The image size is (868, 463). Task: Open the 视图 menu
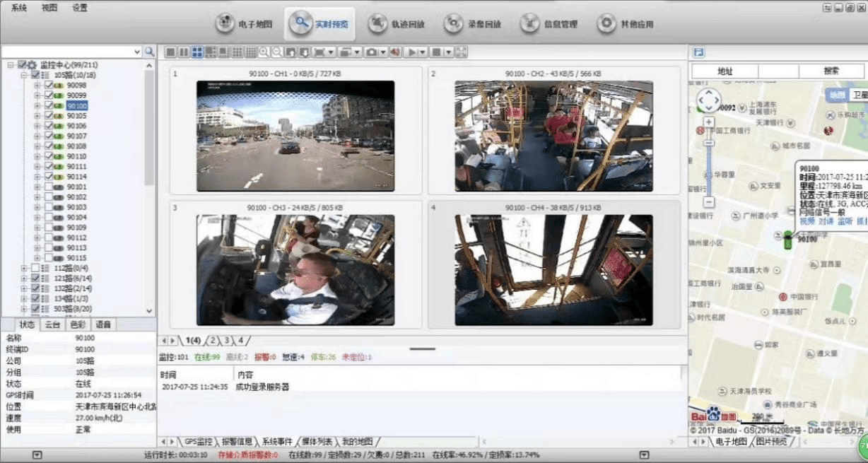[x=49, y=8]
